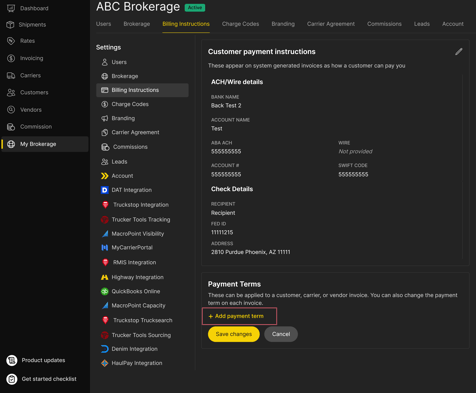This screenshot has height=393, width=476.
Task: Click the Save changes button
Action: point(234,334)
